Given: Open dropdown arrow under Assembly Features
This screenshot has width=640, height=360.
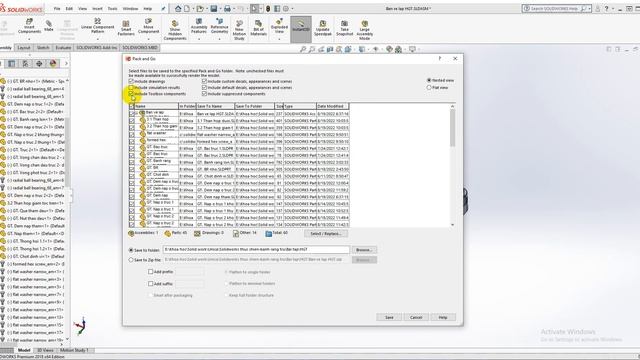Looking at the screenshot, I should click(x=199, y=39).
